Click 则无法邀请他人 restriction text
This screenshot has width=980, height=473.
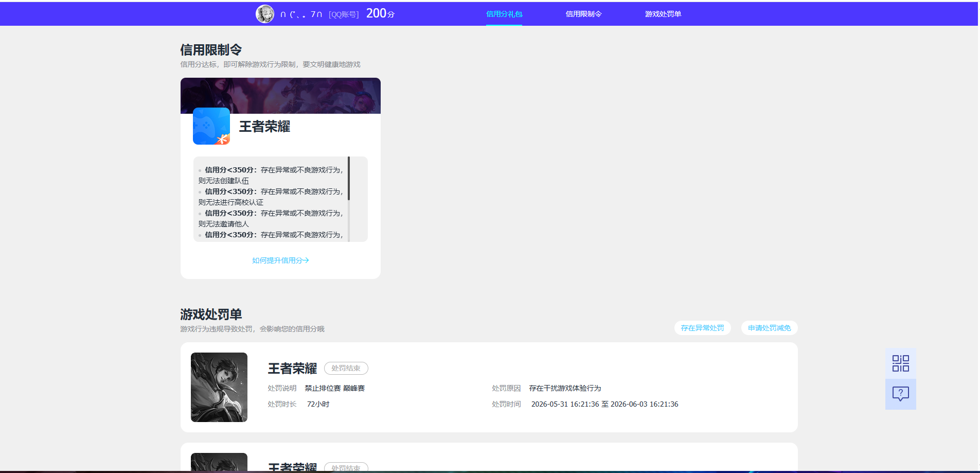[x=224, y=224]
